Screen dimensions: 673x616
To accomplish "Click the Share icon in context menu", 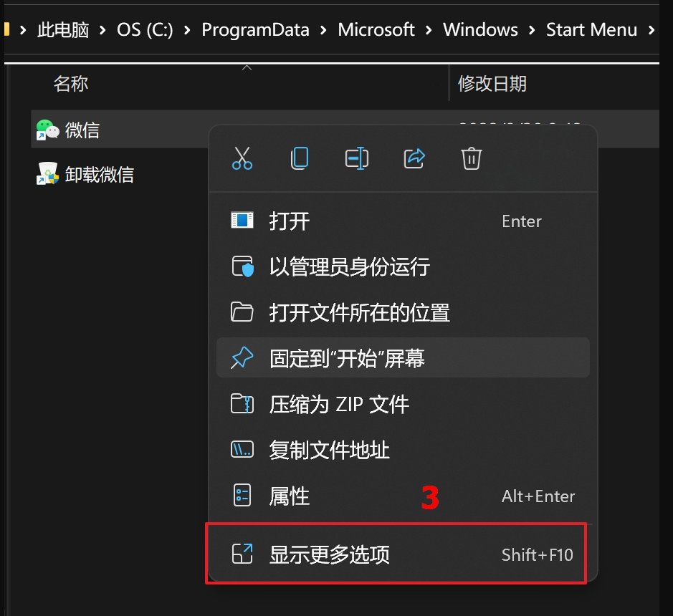I will tap(414, 158).
